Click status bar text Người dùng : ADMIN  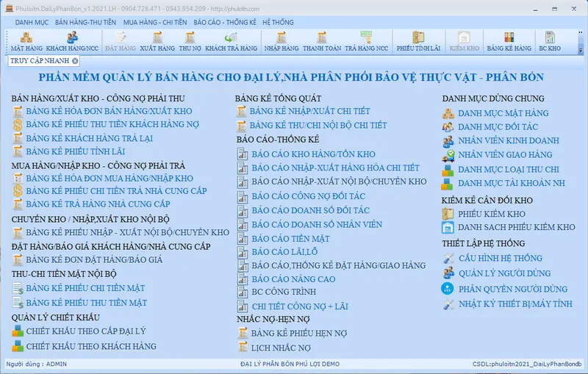[x=36, y=364]
